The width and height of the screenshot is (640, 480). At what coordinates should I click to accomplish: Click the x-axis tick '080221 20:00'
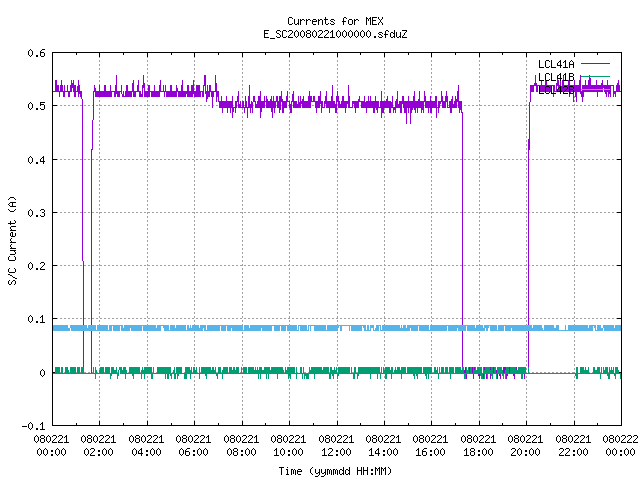pyautogui.click(x=525, y=446)
